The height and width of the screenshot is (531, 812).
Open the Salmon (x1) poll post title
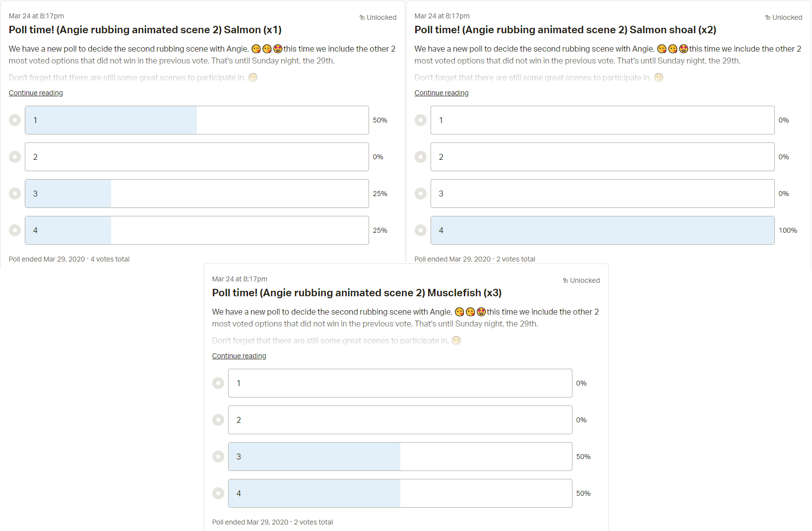145,30
